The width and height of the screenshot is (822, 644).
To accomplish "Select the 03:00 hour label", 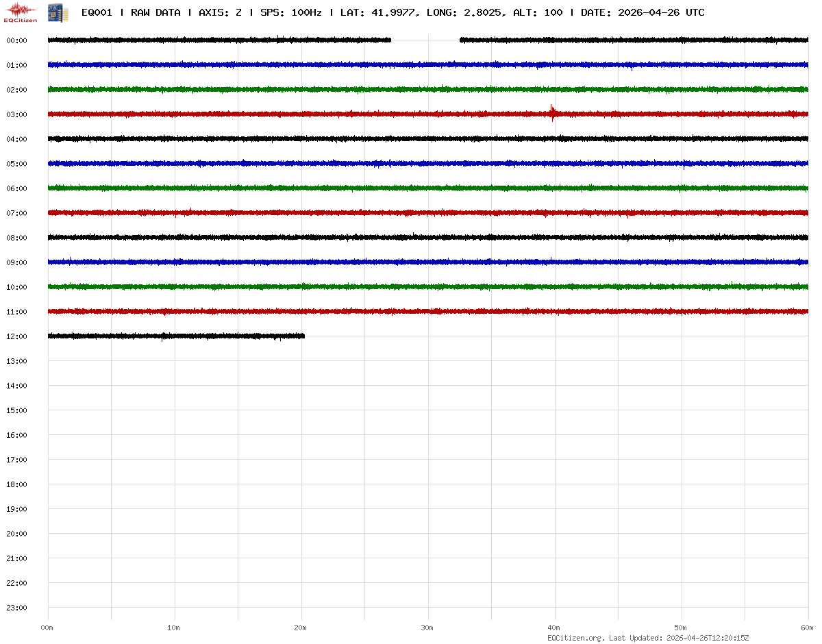I will click(16, 114).
